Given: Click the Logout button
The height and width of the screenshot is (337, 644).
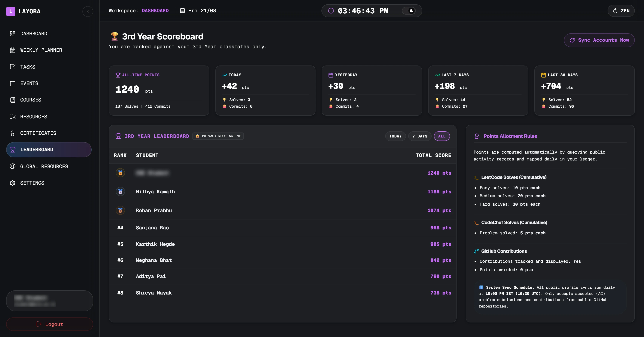Looking at the screenshot, I should tap(49, 324).
